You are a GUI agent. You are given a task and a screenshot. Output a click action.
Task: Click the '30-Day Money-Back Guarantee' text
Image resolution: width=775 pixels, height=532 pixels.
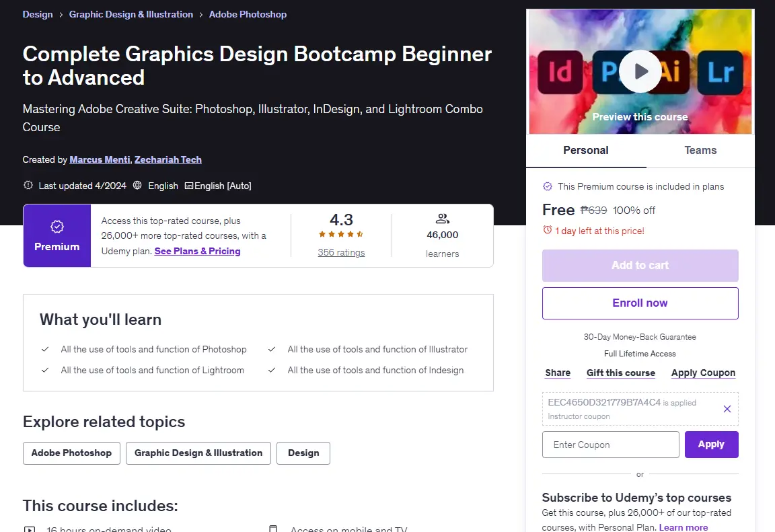point(640,337)
